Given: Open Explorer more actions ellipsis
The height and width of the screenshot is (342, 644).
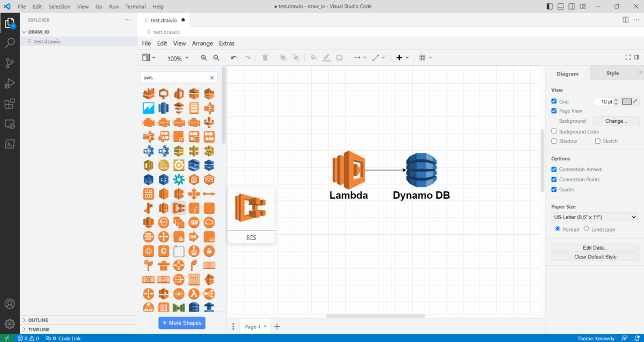Looking at the screenshot, I should coord(127,20).
